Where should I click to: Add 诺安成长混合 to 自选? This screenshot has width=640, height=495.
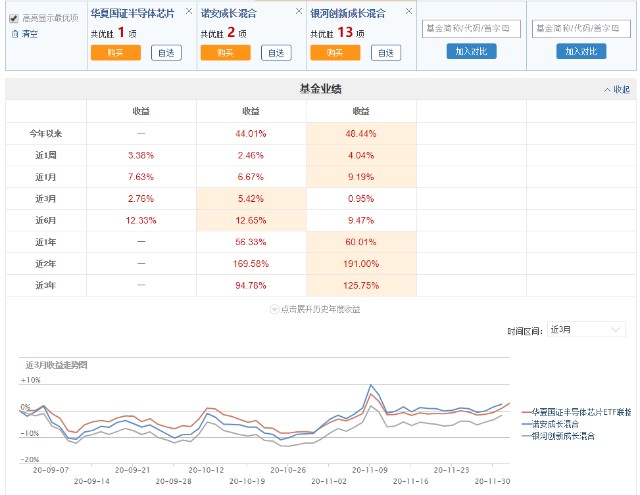(276, 53)
